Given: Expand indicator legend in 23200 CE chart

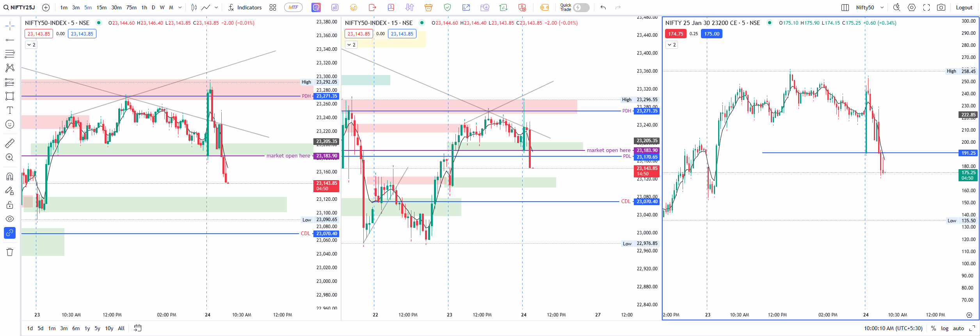Looking at the screenshot, I should (672, 45).
